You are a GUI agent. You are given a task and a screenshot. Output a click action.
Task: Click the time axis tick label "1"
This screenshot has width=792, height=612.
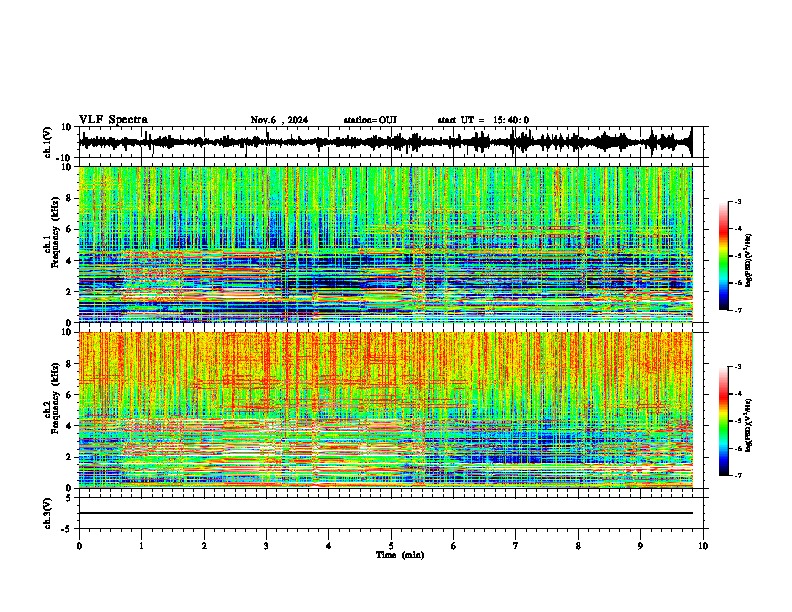(141, 546)
